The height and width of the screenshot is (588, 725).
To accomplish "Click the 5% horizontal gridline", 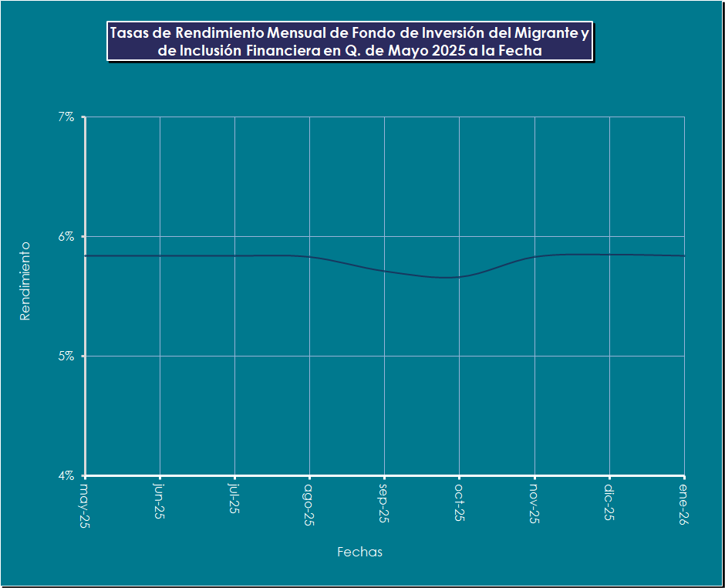I will (347, 356).
